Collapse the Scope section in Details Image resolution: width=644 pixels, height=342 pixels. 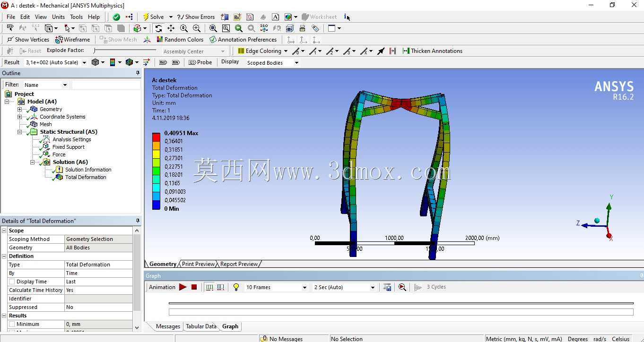[4, 231]
